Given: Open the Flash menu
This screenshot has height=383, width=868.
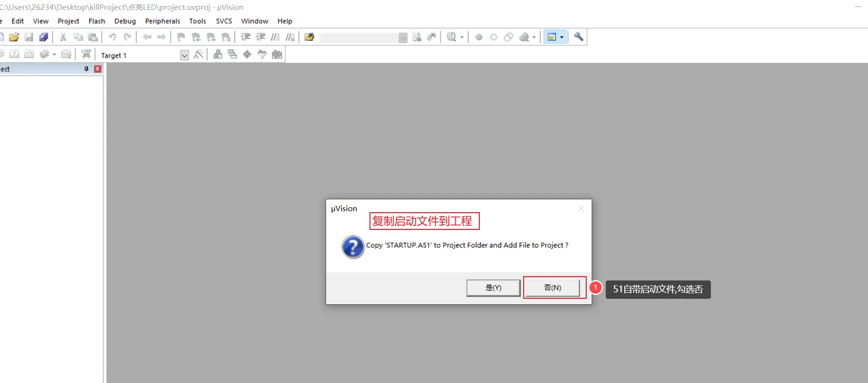Looking at the screenshot, I should coord(97,21).
